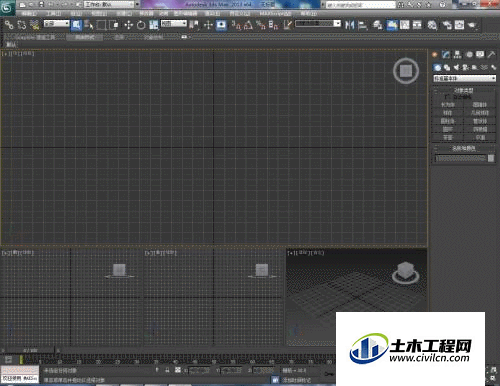Open the selection filter dropdown
Image resolution: width=500 pixels, height=386 pixels.
coord(57,24)
